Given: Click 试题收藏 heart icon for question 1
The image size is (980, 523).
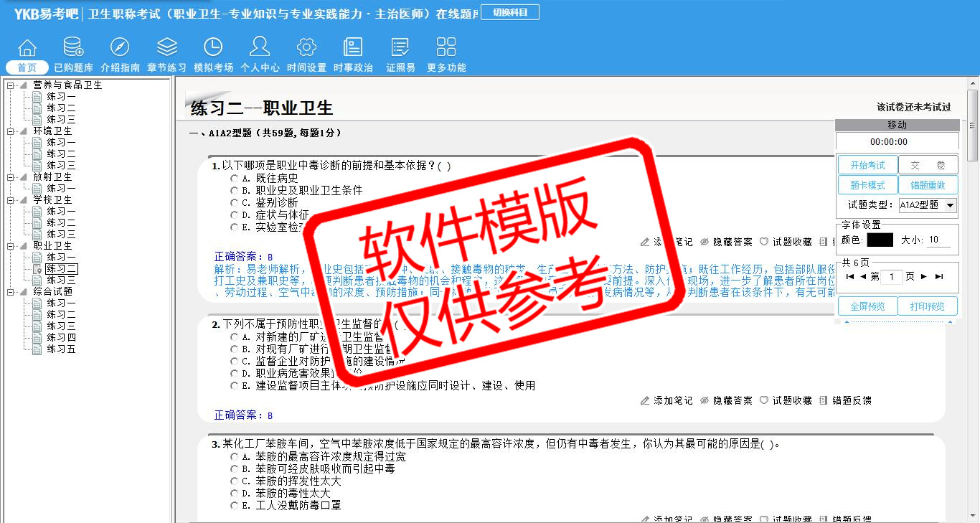Looking at the screenshot, I should point(764,242).
